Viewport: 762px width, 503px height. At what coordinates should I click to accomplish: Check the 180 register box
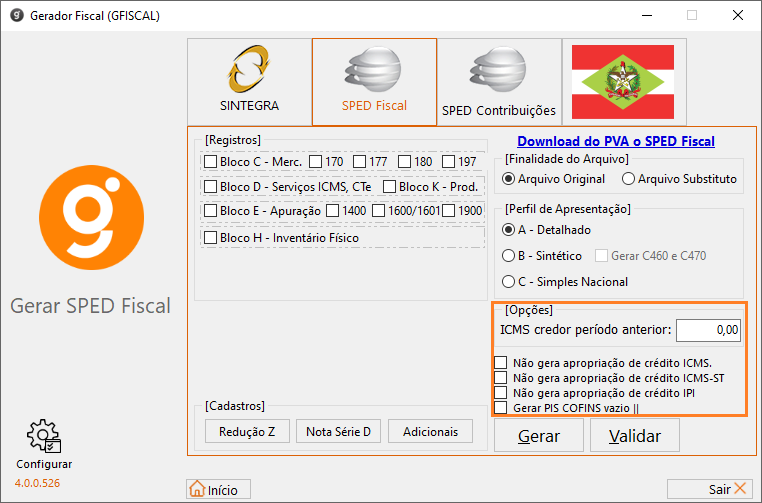click(x=404, y=161)
